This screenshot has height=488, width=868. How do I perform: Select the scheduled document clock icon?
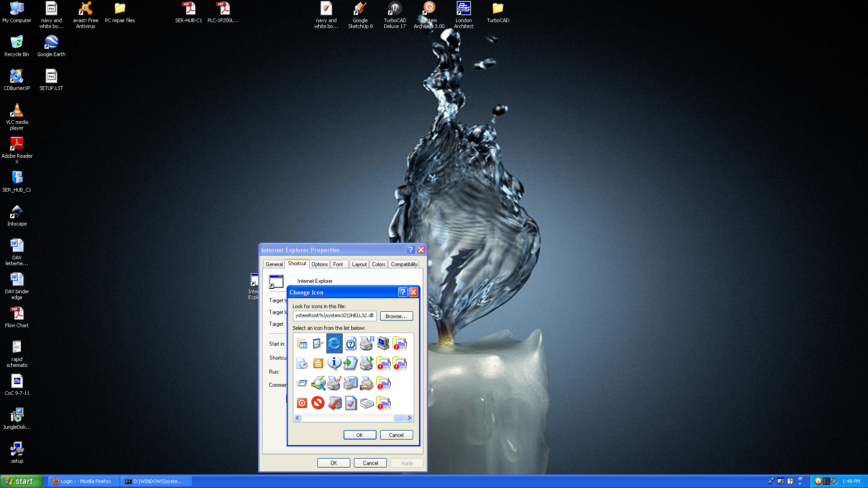(x=302, y=363)
